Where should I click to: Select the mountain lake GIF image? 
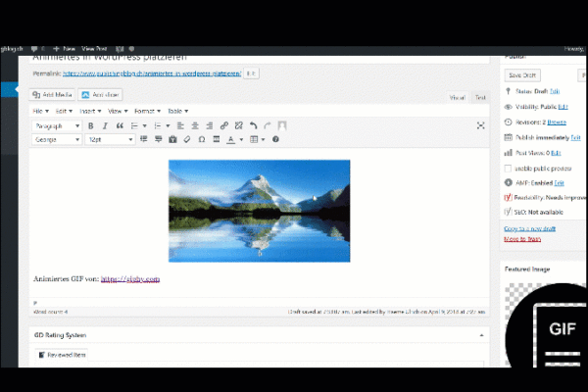(x=259, y=211)
